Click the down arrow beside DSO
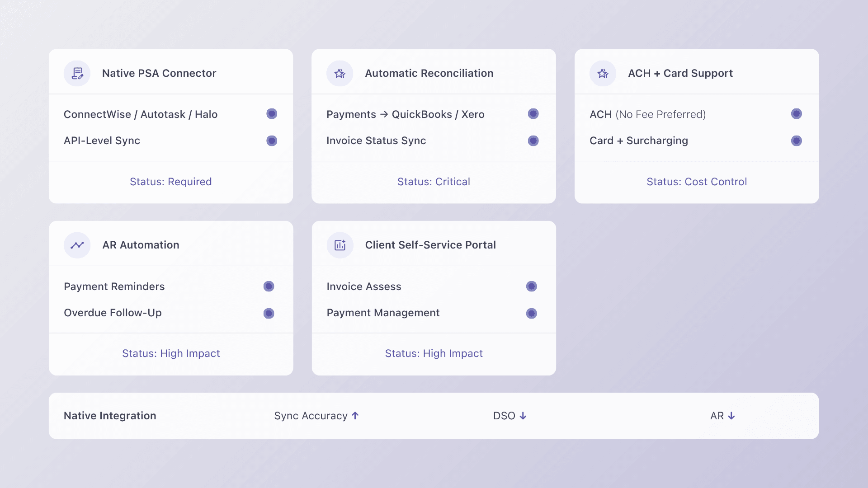This screenshot has width=868, height=488. pos(523,416)
